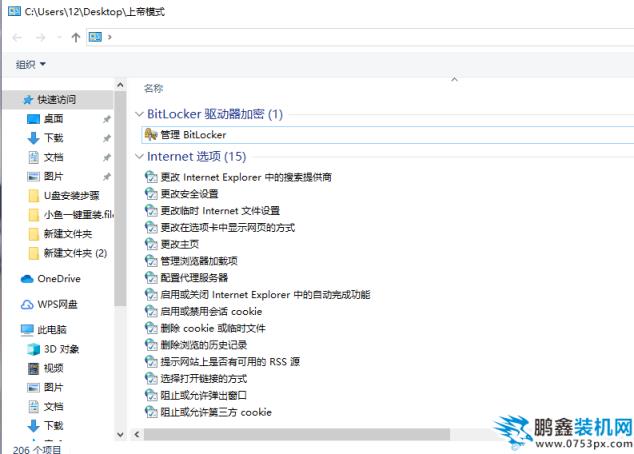Open 更改 Internet Explorer 中的搜索提供商
The height and width of the screenshot is (454, 634).
(246, 177)
